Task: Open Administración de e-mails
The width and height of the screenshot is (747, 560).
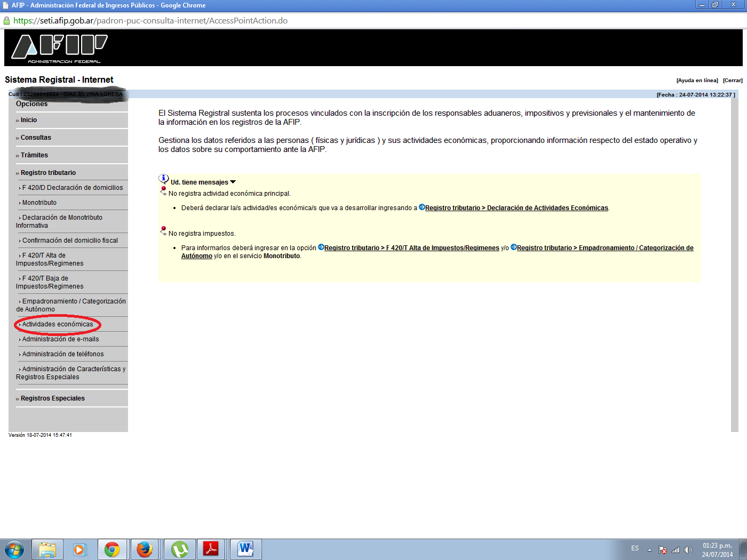Action: coord(60,339)
